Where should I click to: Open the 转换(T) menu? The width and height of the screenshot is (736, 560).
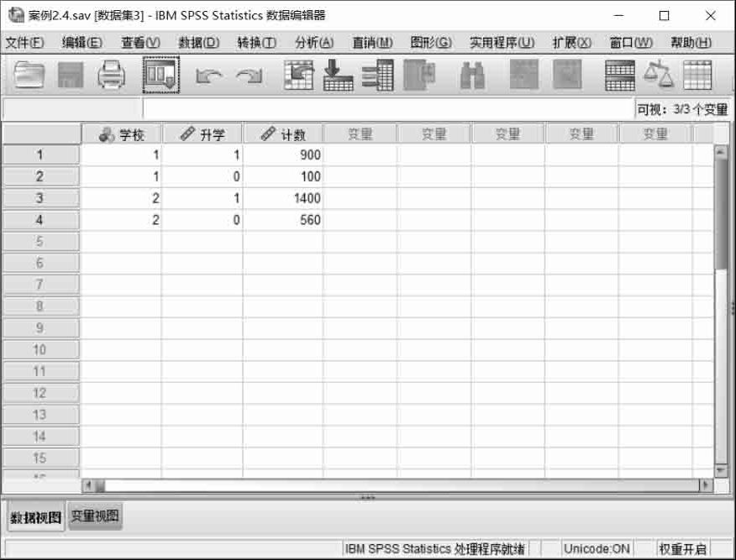(257, 43)
